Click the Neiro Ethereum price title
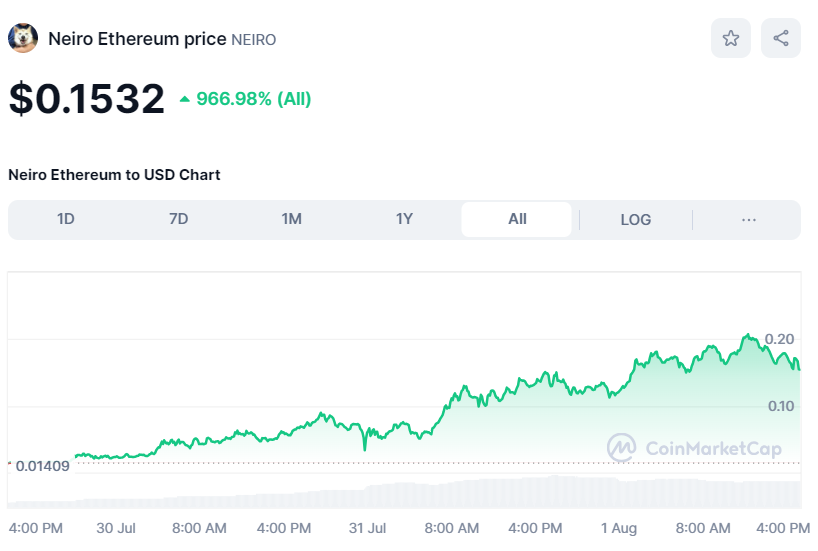This screenshot has height=551, width=818. (137, 39)
